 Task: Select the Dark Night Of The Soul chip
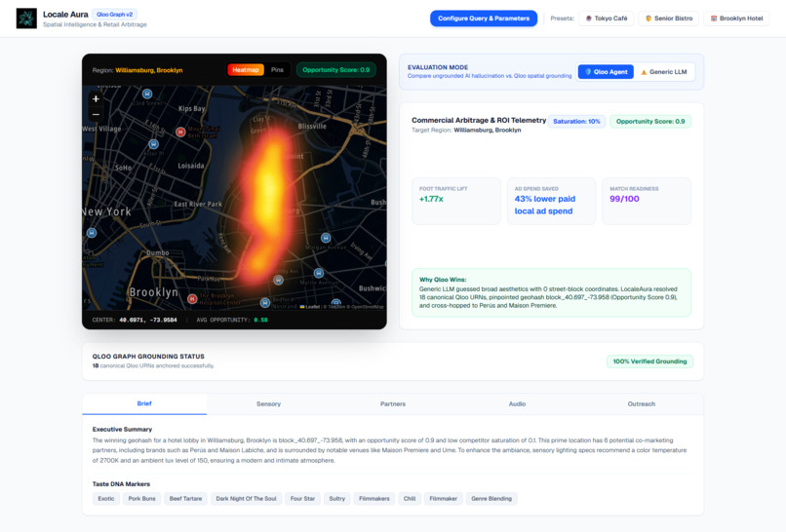tap(246, 499)
